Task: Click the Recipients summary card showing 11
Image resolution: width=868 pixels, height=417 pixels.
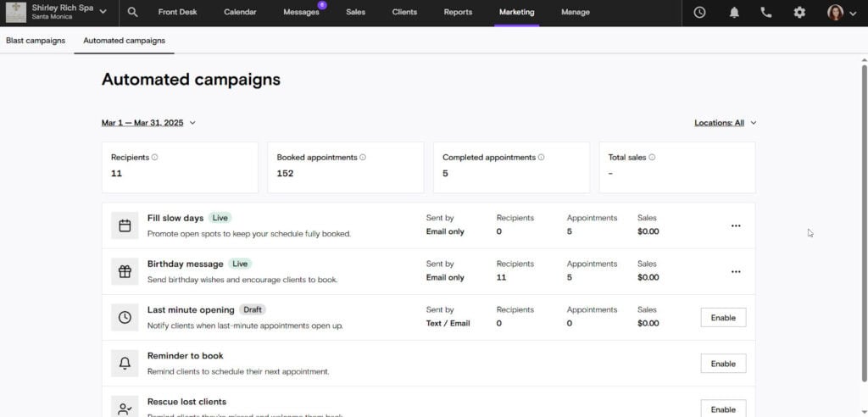Action: coord(180,167)
